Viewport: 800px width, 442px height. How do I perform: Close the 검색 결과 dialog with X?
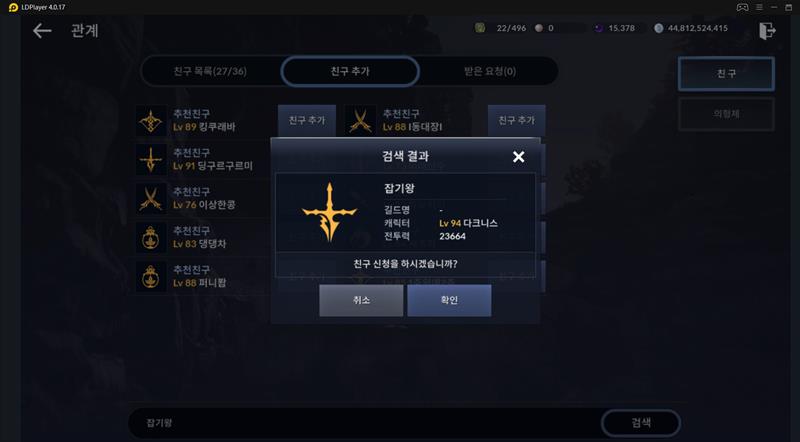(518, 157)
